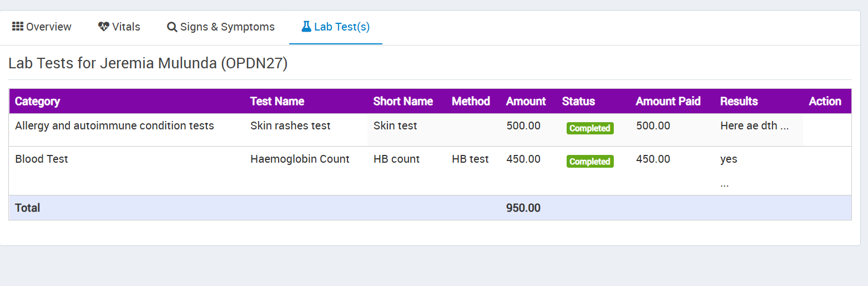Select the Skin rashes test name cell
The image size is (868, 286).
point(290,126)
